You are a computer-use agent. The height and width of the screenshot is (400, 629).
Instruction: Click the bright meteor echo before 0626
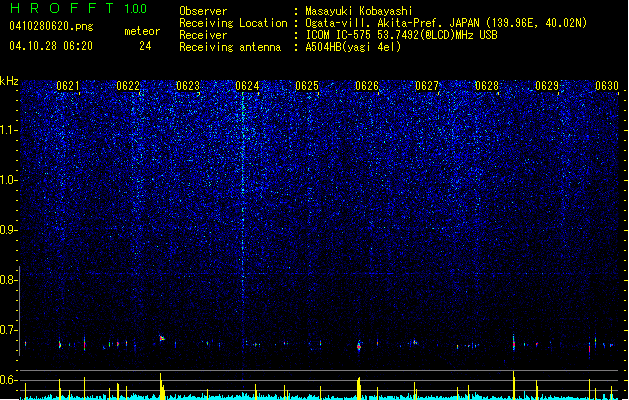[x=359, y=346]
